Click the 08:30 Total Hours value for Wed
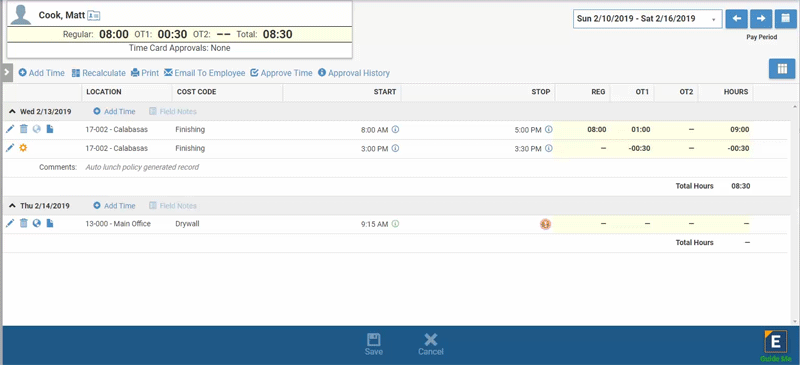The height and width of the screenshot is (365, 800). click(740, 186)
